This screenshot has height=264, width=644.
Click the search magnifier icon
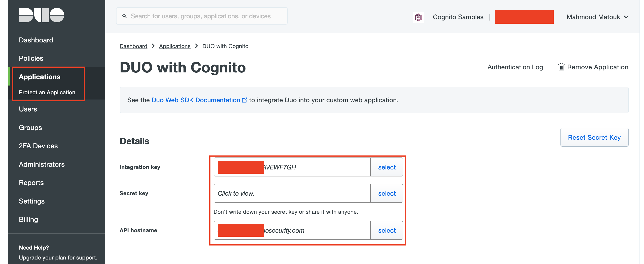(x=124, y=16)
